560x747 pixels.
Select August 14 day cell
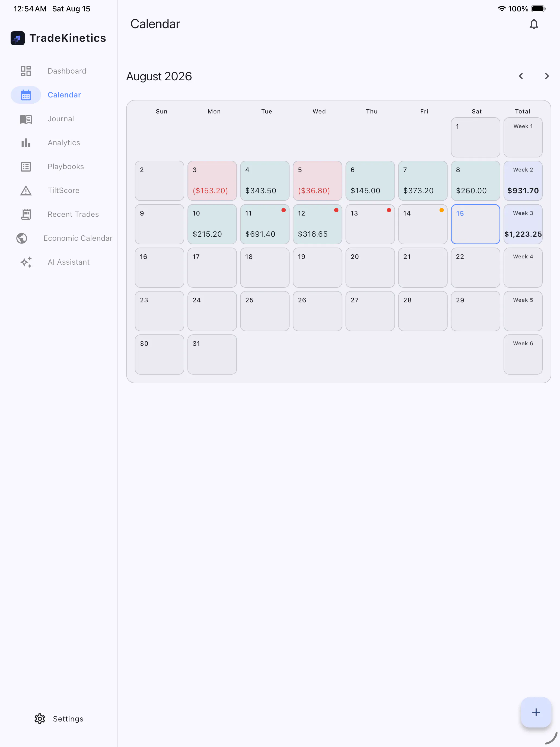(x=423, y=224)
